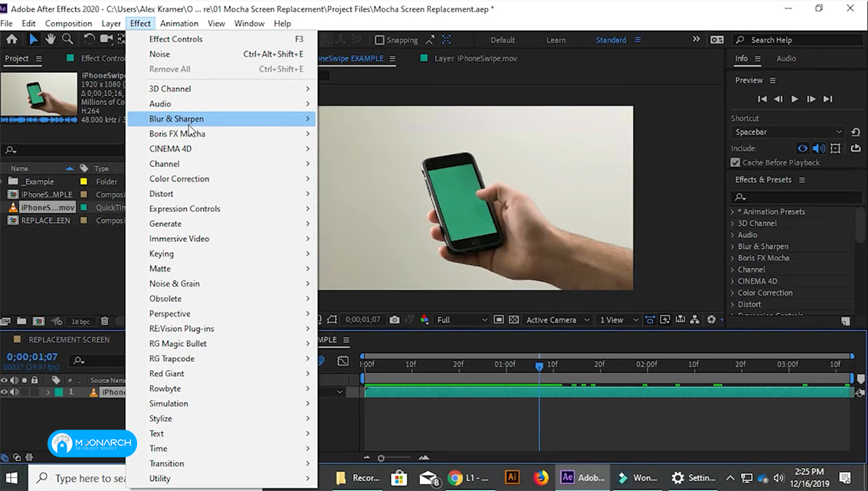The image size is (868, 491).
Task: Open the Spacebar shortcut dropdown
Action: pos(788,132)
